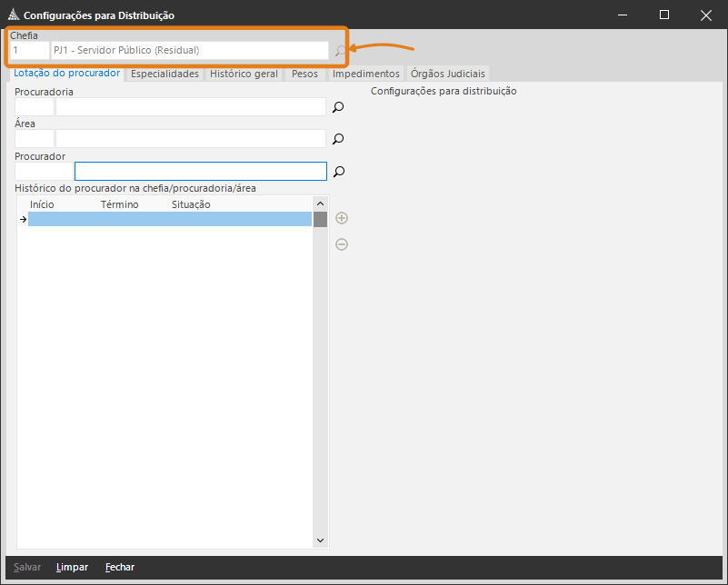Click the Área description field
The height and width of the screenshot is (585, 728).
pos(190,139)
